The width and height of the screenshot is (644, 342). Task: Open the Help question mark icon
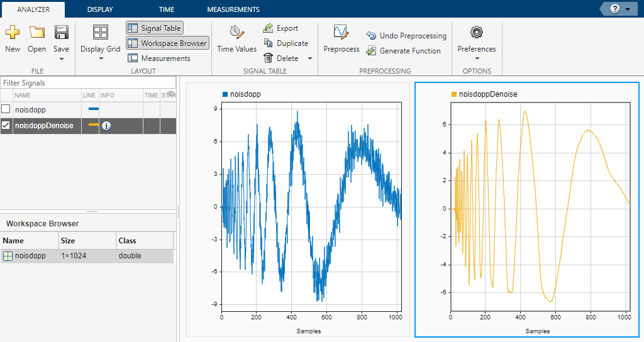pos(614,9)
